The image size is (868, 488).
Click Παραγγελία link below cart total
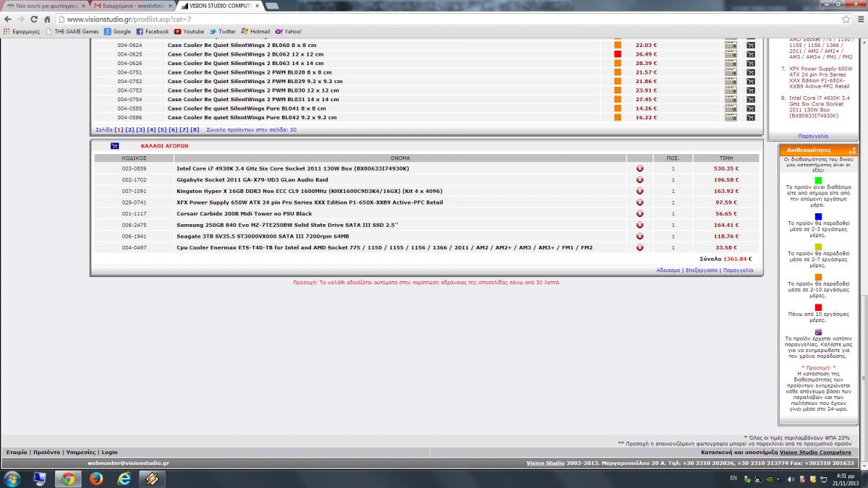pos(738,270)
